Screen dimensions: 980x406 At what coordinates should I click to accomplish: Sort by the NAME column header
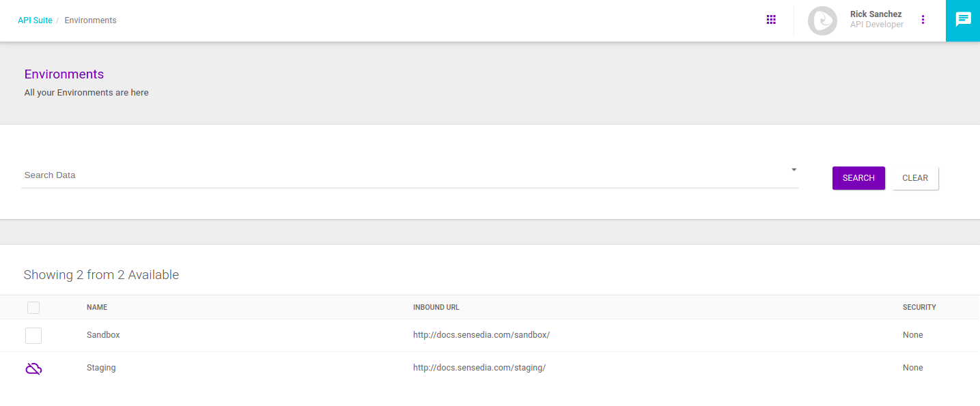point(96,307)
